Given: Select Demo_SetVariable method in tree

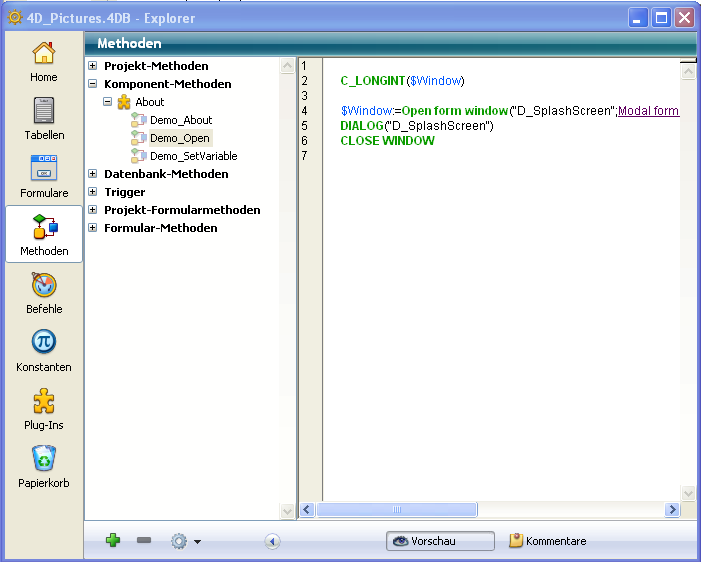Looking at the screenshot, I should (x=193, y=156).
